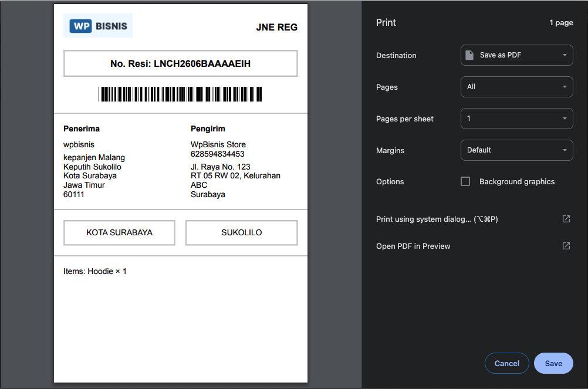The height and width of the screenshot is (389, 588).
Task: Click the SUKOLILO district box
Action: tap(242, 233)
